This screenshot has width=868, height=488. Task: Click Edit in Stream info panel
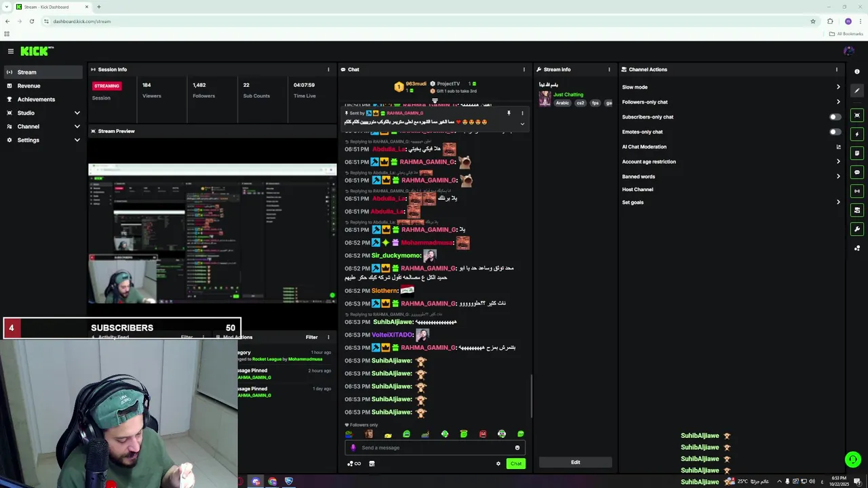click(x=575, y=462)
